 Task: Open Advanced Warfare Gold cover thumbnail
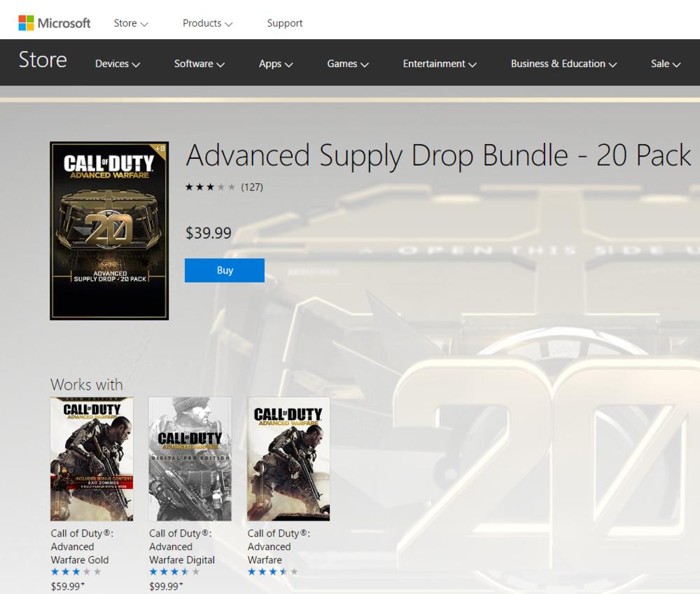[x=92, y=459]
